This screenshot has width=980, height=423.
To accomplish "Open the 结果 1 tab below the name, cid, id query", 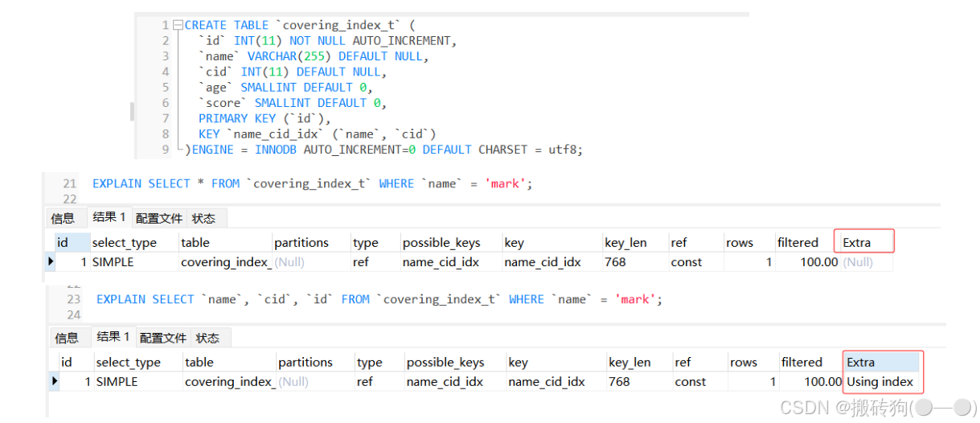I will click(x=113, y=337).
